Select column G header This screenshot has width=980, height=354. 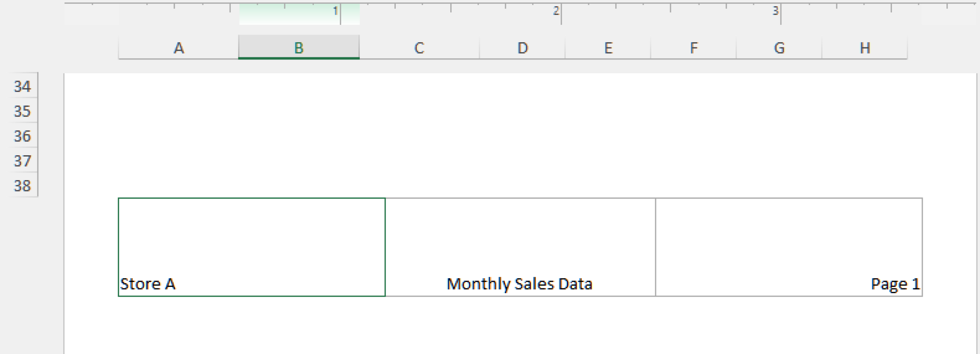tap(779, 46)
